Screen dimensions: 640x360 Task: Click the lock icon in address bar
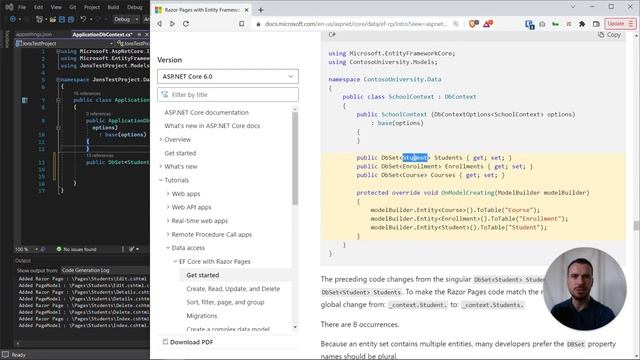(x=258, y=24)
